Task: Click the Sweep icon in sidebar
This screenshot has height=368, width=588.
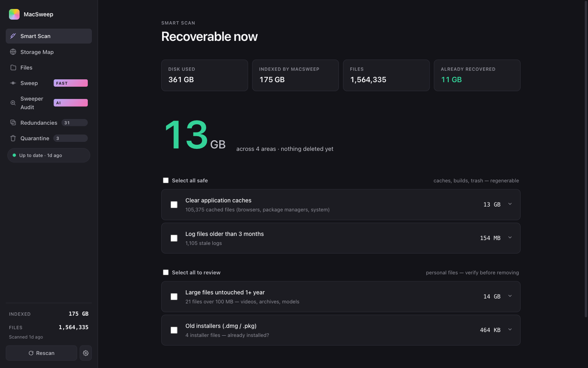Action: point(13,83)
